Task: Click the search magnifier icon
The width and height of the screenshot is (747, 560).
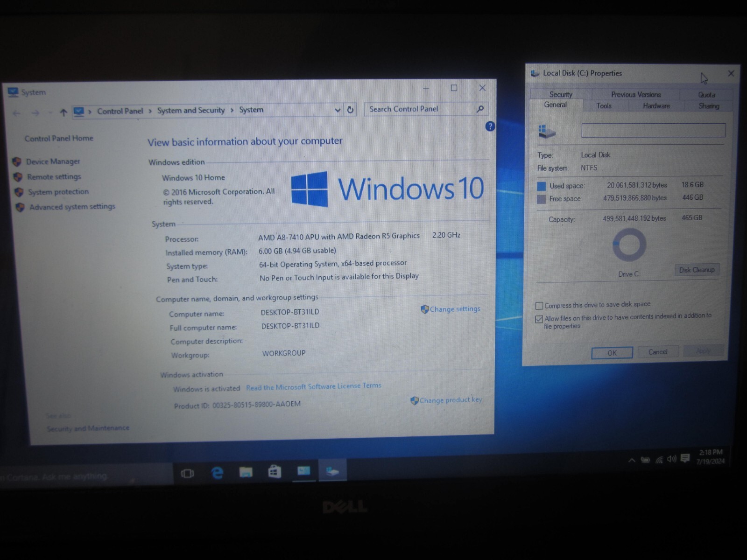Action: tap(480, 109)
